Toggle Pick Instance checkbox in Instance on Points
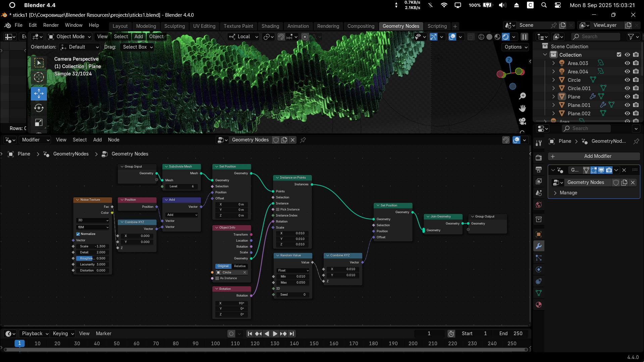 pos(278,209)
